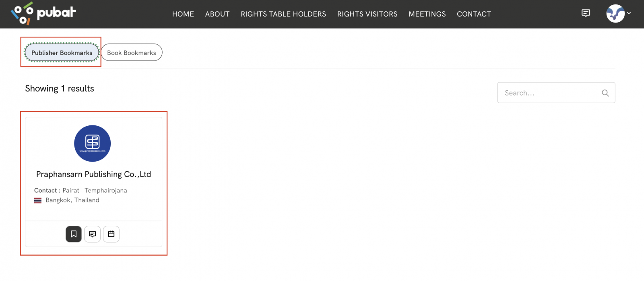This screenshot has width=644, height=281.
Task: Click the user profile avatar
Action: click(615, 13)
